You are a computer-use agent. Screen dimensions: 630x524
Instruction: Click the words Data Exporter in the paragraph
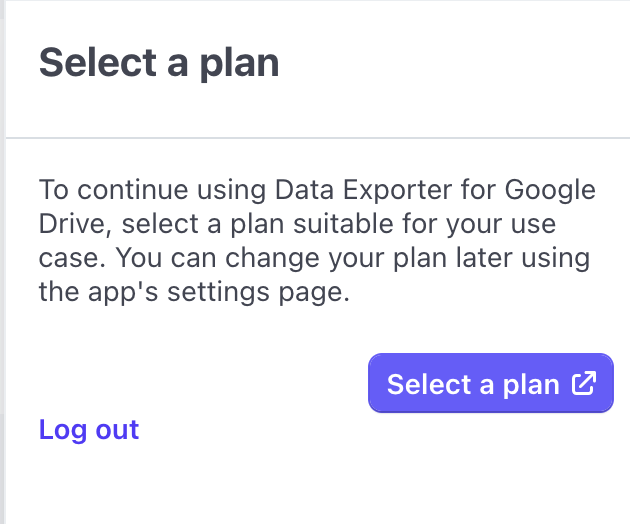[363, 189]
